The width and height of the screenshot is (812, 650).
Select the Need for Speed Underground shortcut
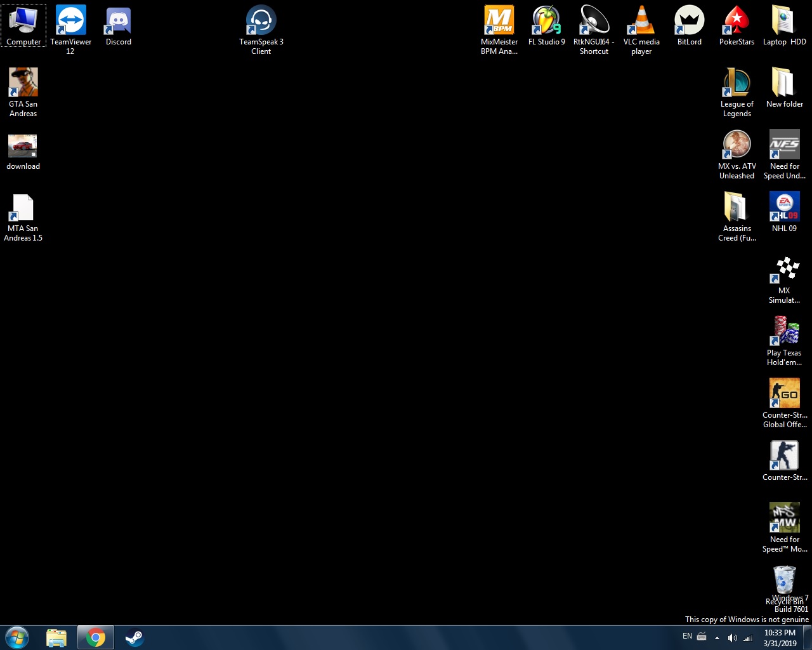[x=785, y=154]
